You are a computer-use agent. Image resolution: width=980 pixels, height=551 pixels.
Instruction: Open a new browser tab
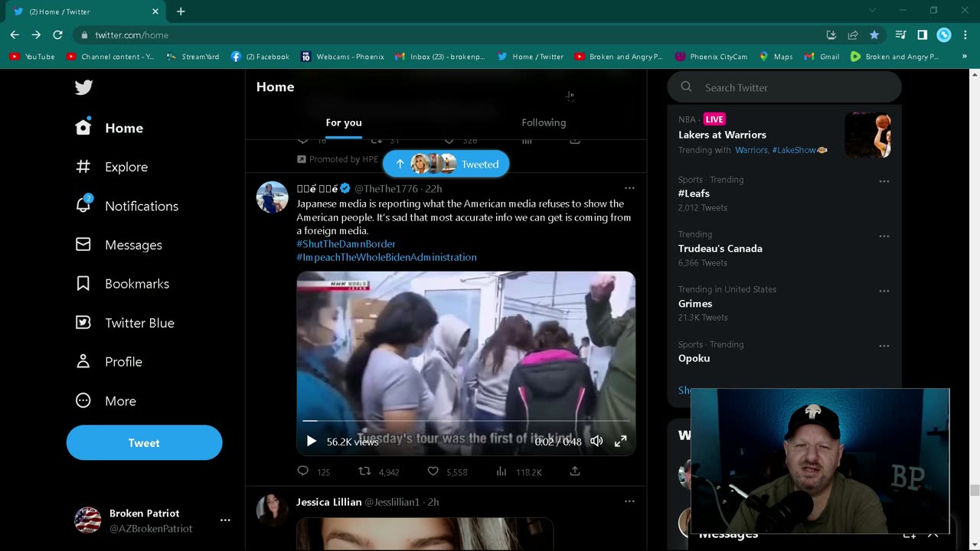(x=181, y=11)
